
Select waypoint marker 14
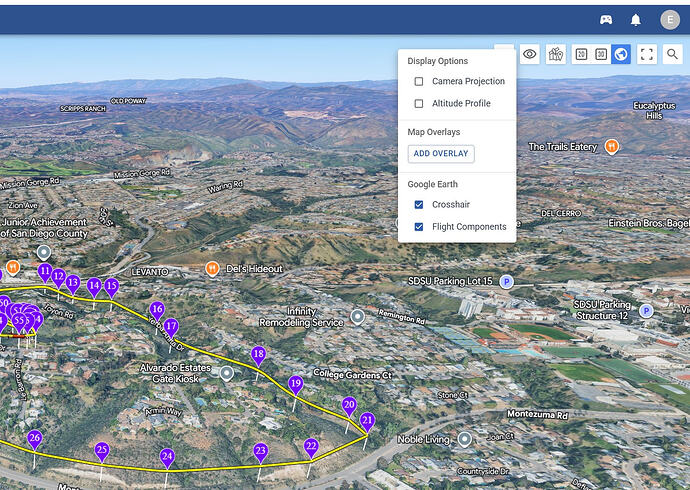[x=94, y=287]
